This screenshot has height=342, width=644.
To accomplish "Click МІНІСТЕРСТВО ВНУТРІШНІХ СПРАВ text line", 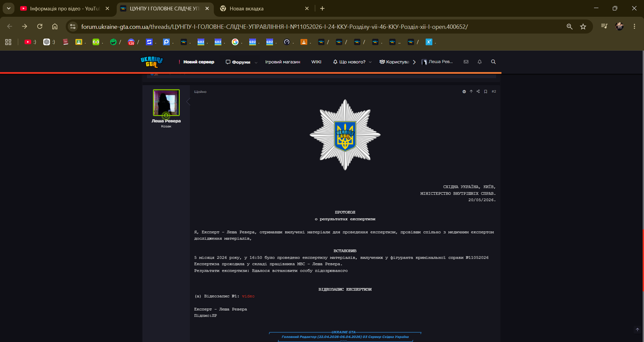I will (458, 193).
